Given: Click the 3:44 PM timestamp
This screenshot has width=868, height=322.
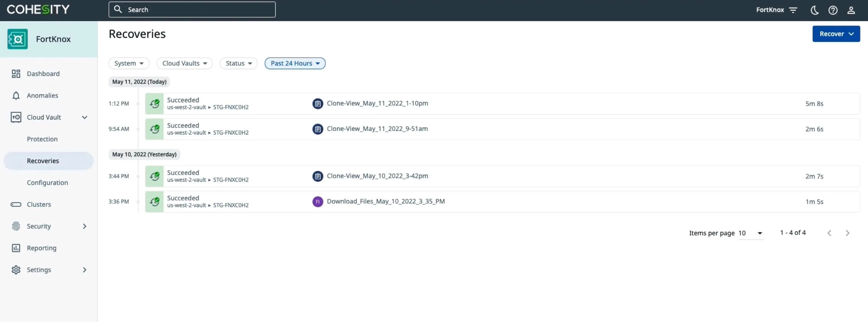Looking at the screenshot, I should click(119, 176).
